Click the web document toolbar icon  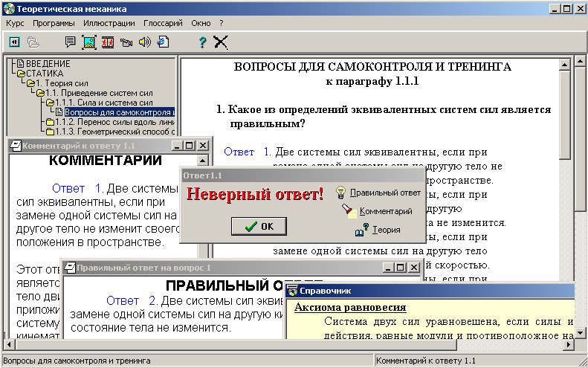[x=163, y=42]
